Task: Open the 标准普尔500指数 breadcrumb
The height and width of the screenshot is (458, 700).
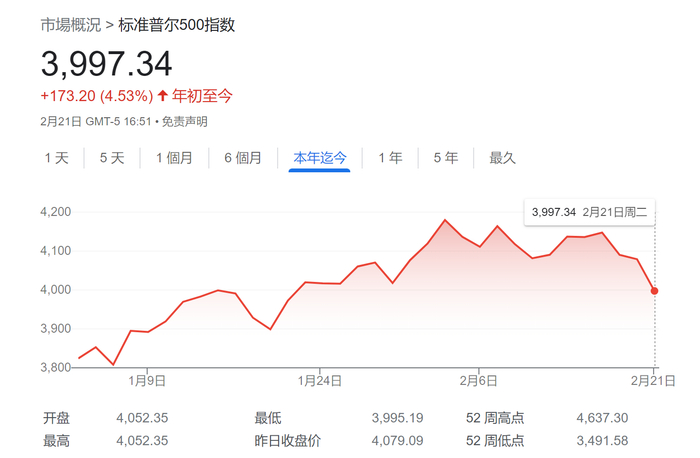Action: pyautogui.click(x=177, y=25)
